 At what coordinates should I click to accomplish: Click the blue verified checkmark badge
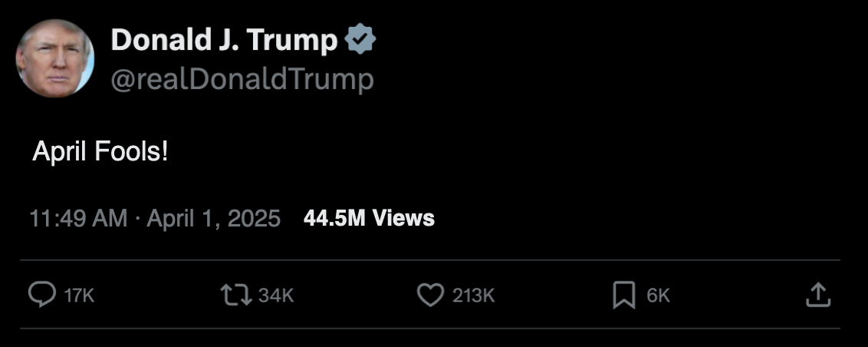[360, 41]
